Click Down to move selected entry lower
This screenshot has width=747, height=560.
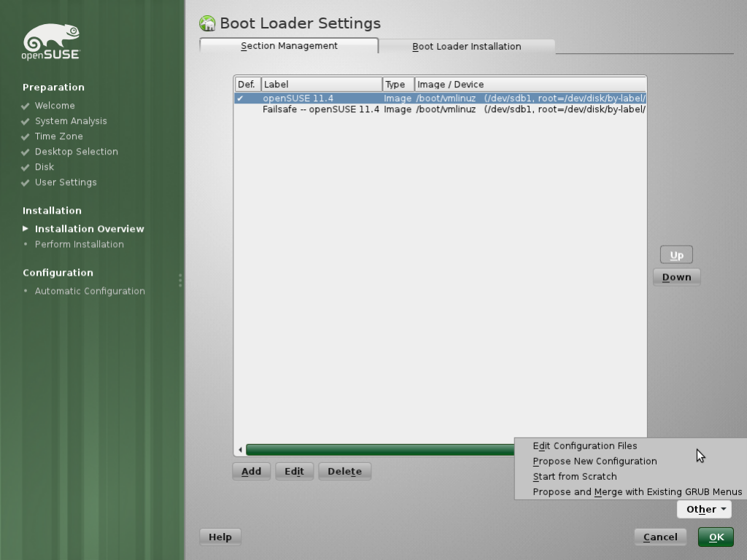pos(676,276)
